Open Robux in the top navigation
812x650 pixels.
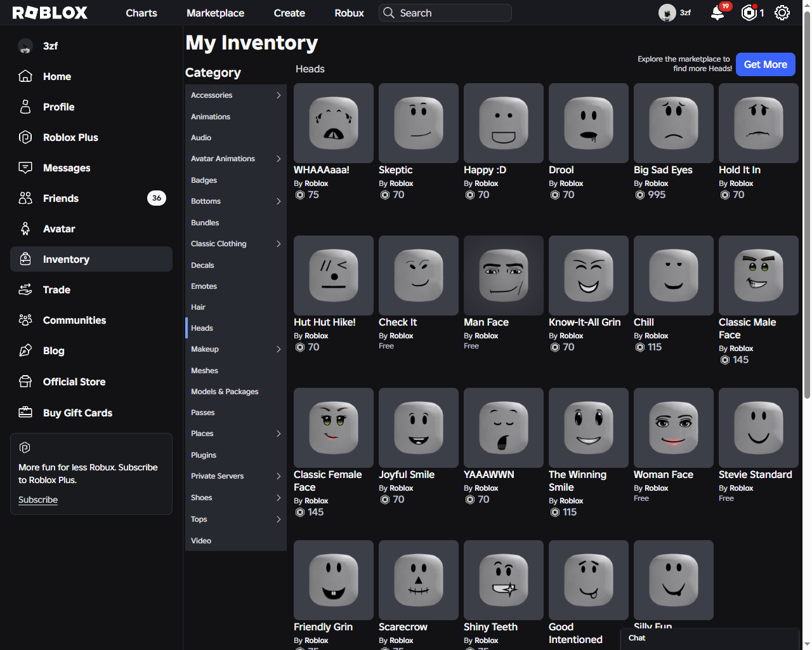click(349, 13)
